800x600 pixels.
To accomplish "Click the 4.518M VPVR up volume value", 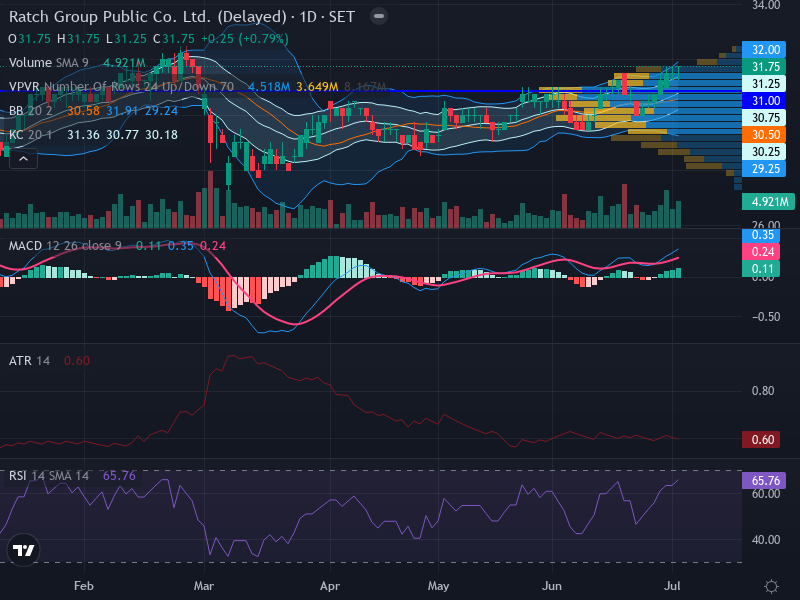I will 269,87.
